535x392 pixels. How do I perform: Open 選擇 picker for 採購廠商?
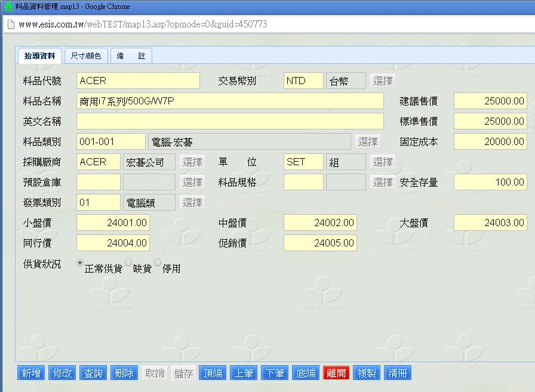192,162
